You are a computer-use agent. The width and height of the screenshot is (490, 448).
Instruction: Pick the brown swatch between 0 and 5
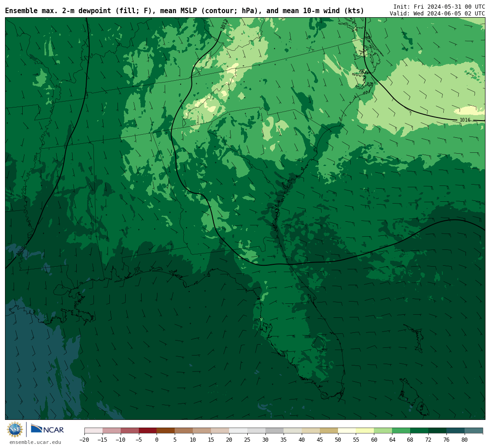(x=166, y=430)
